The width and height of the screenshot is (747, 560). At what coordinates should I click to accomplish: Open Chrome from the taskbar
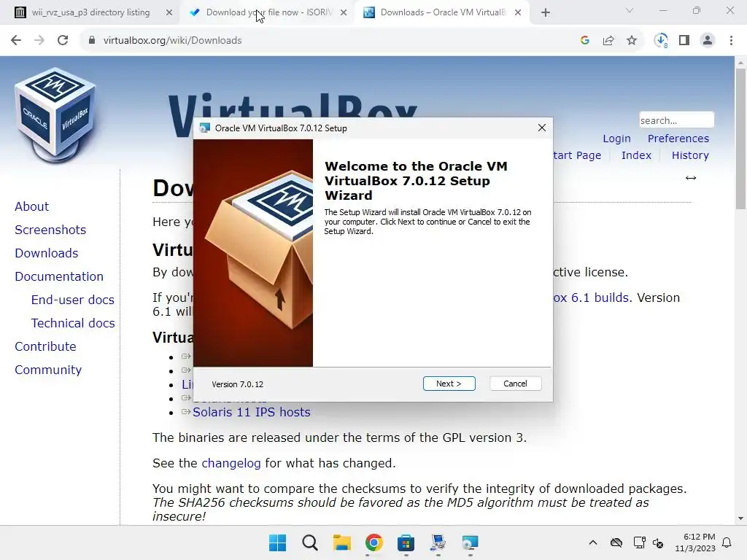[x=374, y=542]
